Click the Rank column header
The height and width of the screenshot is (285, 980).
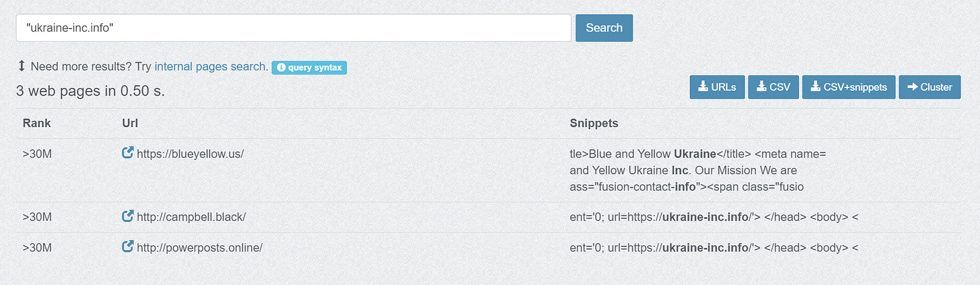[36, 123]
